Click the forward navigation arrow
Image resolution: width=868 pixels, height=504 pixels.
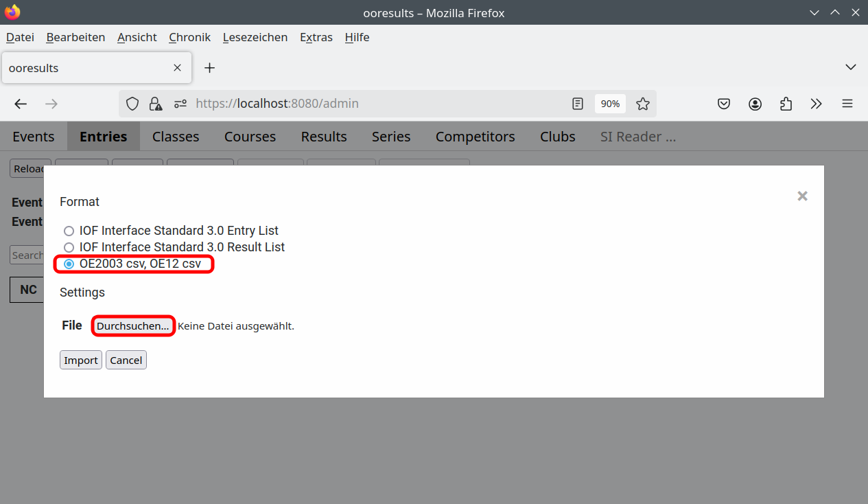pyautogui.click(x=51, y=104)
